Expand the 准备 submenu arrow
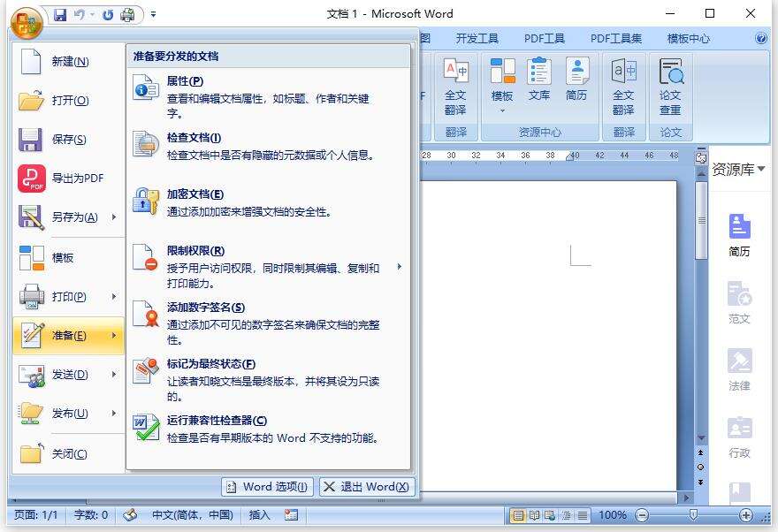This screenshot has width=778, height=532. click(x=114, y=336)
